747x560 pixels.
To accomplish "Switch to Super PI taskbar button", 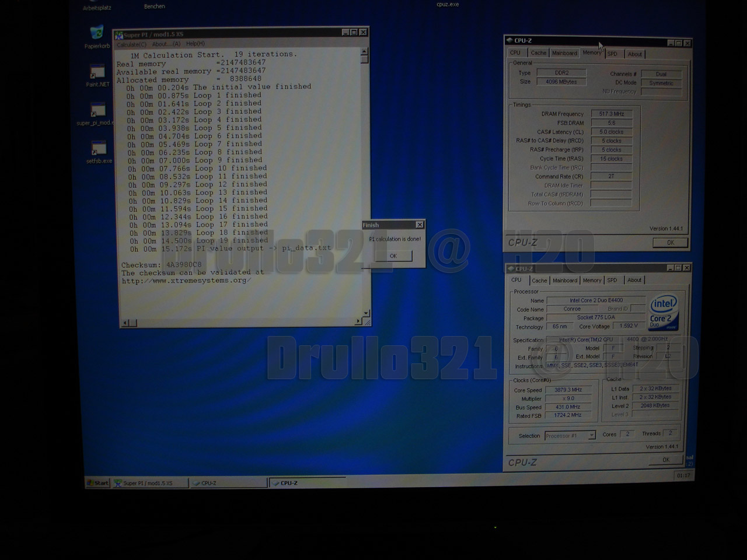I will click(x=151, y=483).
